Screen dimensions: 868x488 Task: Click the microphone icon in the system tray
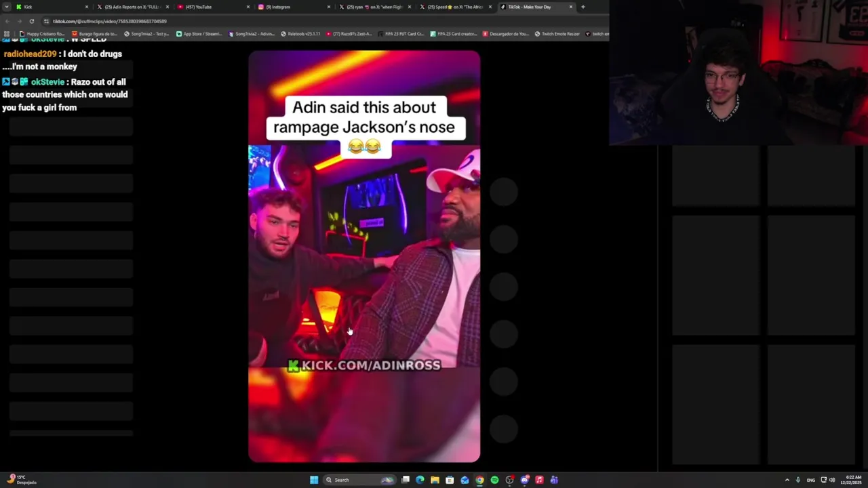pos(798,480)
